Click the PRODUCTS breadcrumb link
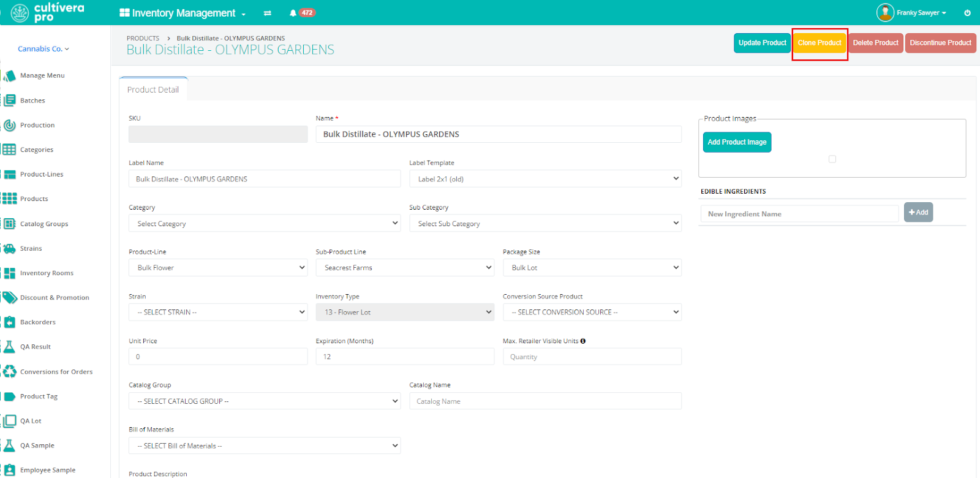 tap(143, 38)
